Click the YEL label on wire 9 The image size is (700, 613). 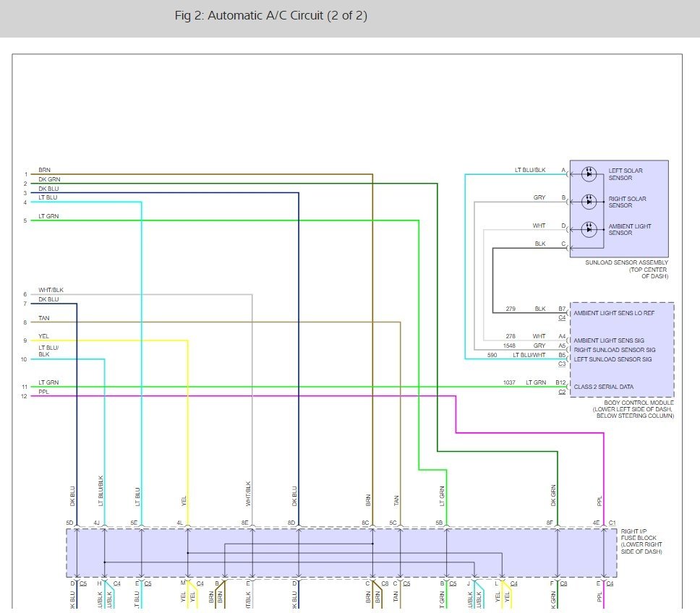(43, 336)
